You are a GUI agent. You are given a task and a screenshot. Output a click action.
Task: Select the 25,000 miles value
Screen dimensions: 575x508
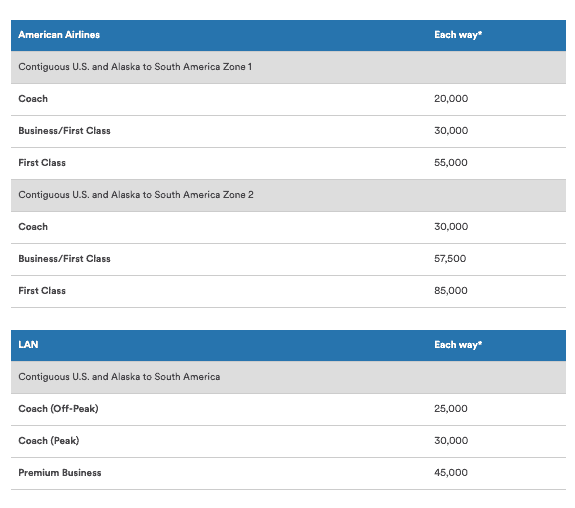[x=451, y=409]
